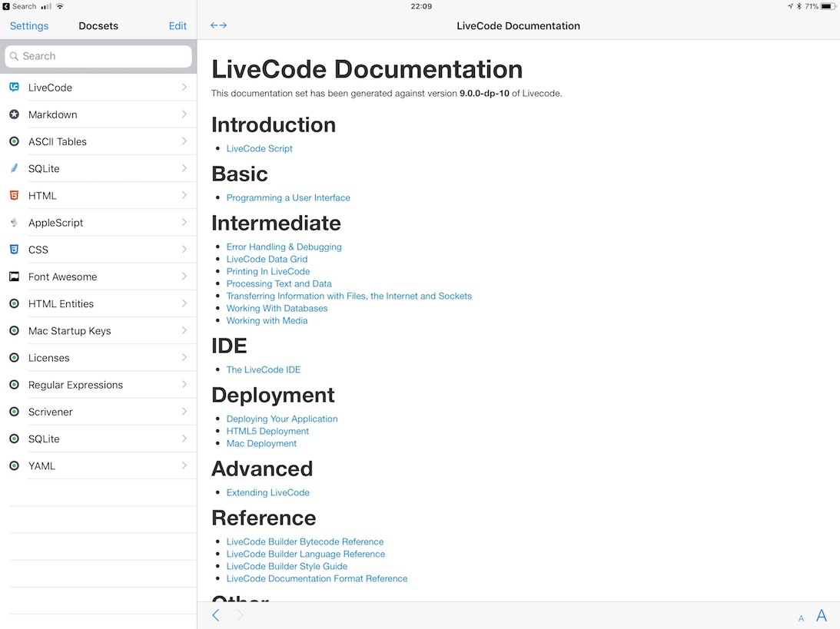Follow the HTML5 Deployment link
Screen dimensions: 840x629
267,431
